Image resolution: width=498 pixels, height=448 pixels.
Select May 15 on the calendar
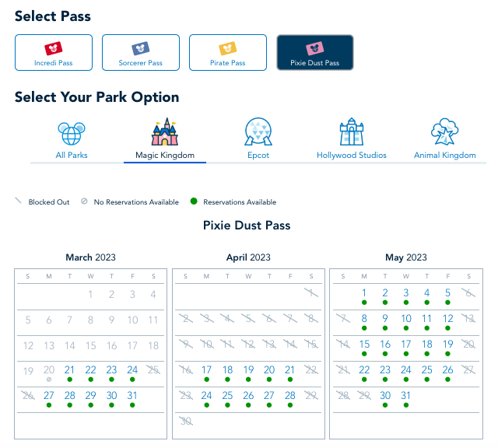pyautogui.click(x=364, y=345)
